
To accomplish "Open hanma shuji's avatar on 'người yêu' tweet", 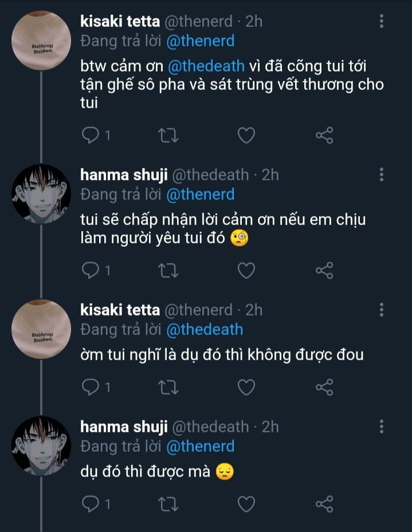I will click(41, 193).
